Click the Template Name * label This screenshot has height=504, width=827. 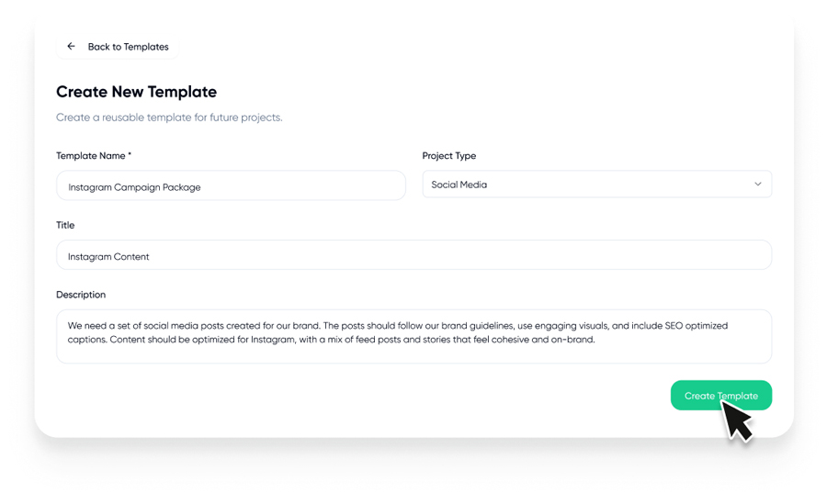[93, 156]
